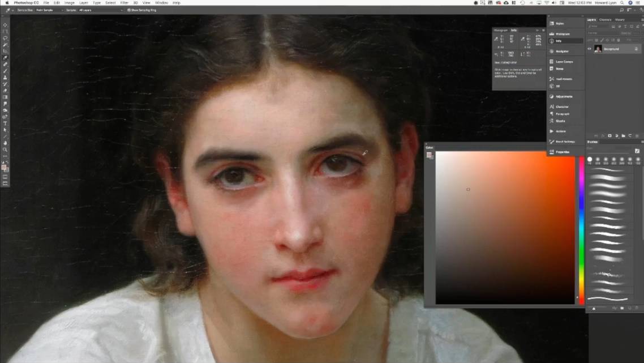
Task: Select the first brush stroke preset
Action: coord(607,170)
